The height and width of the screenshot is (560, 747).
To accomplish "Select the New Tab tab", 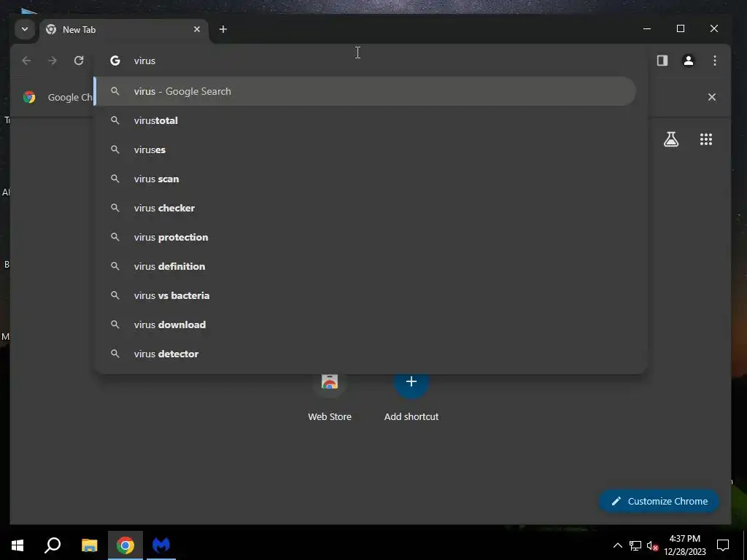I will coord(124,29).
